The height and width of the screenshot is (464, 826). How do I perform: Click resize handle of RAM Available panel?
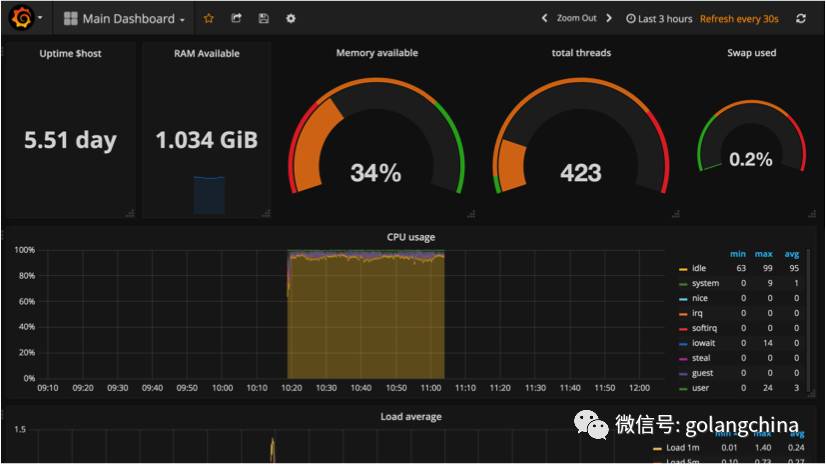coord(266,213)
